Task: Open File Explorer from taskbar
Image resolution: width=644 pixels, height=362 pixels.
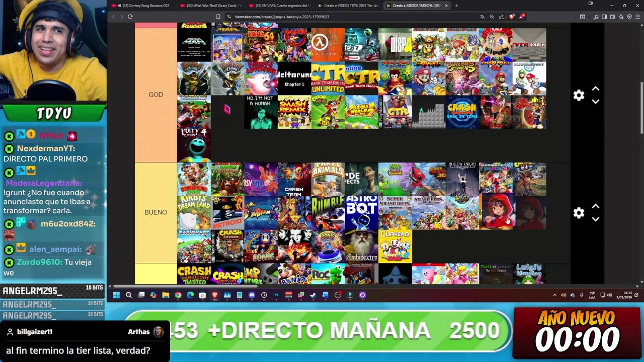Action: pos(166,295)
